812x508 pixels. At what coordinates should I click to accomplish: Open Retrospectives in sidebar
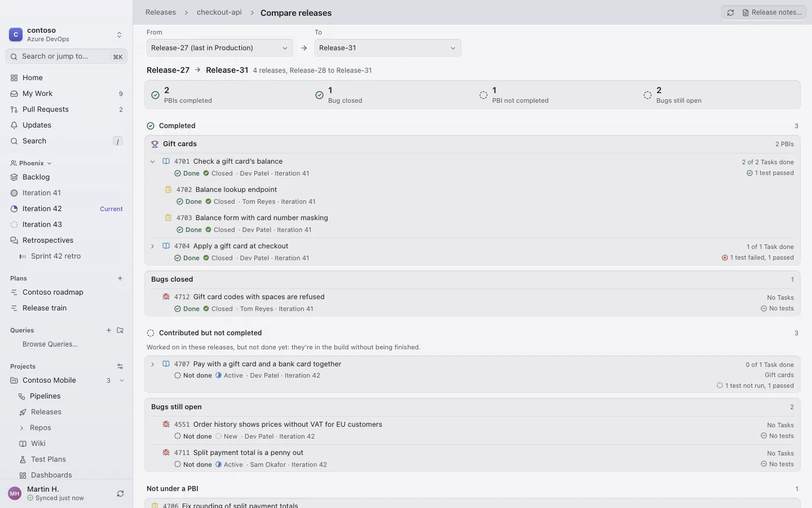(67, 240)
